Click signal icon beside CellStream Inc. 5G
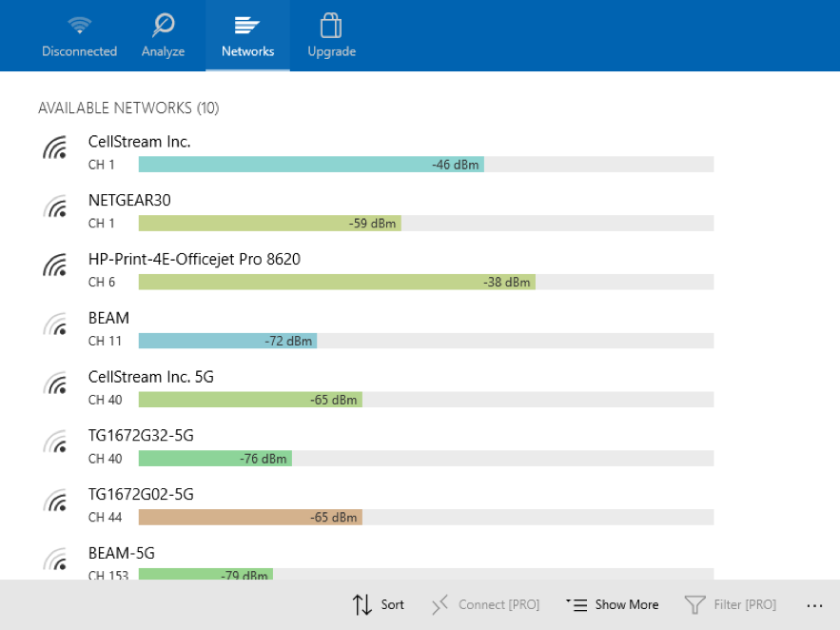 pos(56,384)
